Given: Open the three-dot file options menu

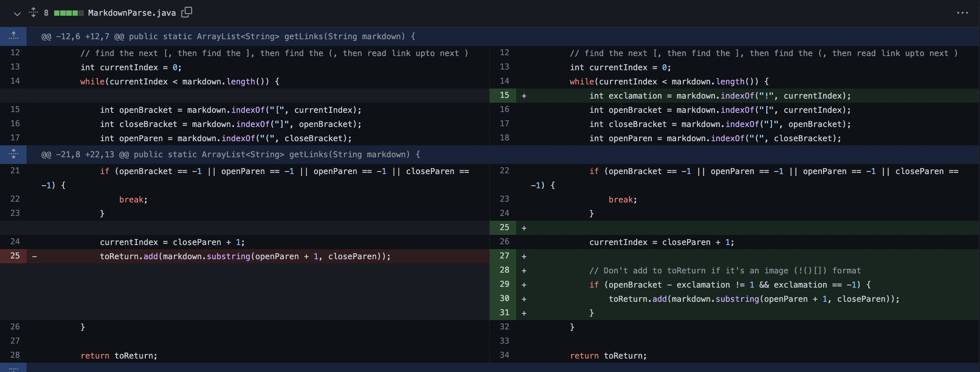Looking at the screenshot, I should point(962,13).
